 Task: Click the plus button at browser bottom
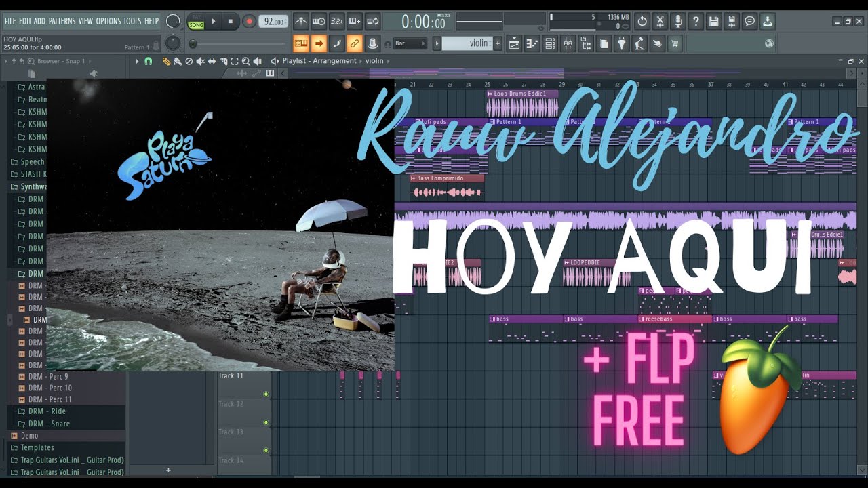(x=168, y=470)
